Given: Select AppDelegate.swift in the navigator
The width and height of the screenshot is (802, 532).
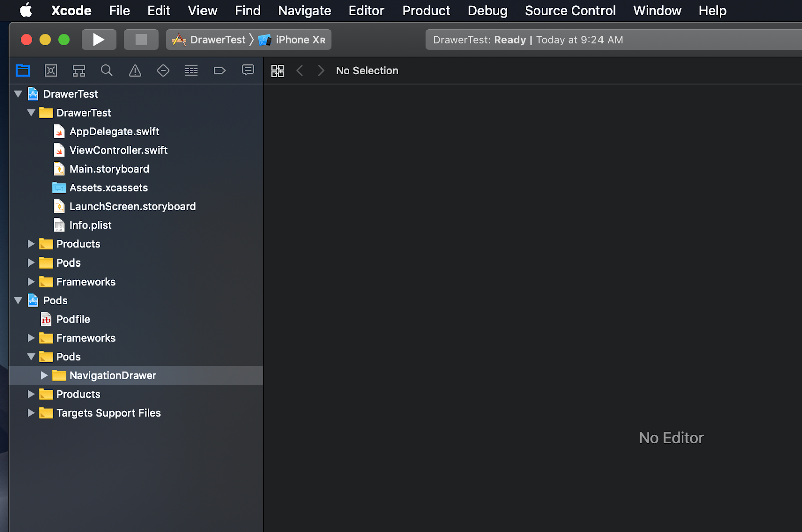Looking at the screenshot, I should (136, 131).
